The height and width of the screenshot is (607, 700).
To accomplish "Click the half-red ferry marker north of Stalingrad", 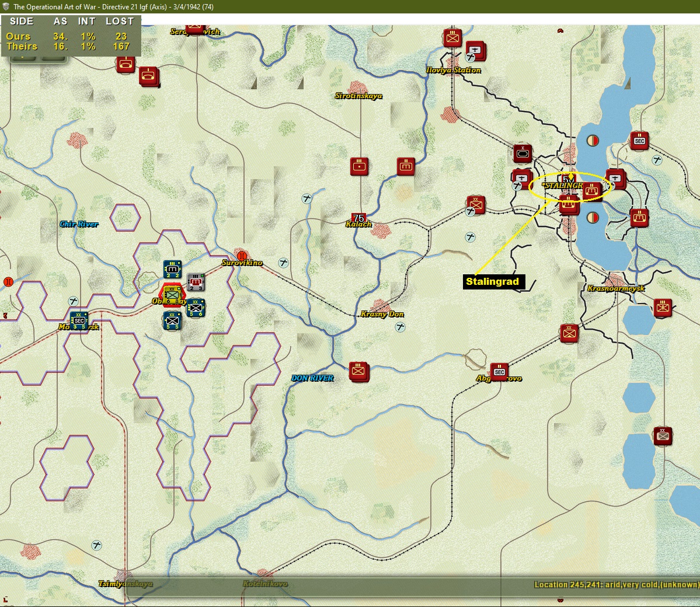I will click(593, 141).
